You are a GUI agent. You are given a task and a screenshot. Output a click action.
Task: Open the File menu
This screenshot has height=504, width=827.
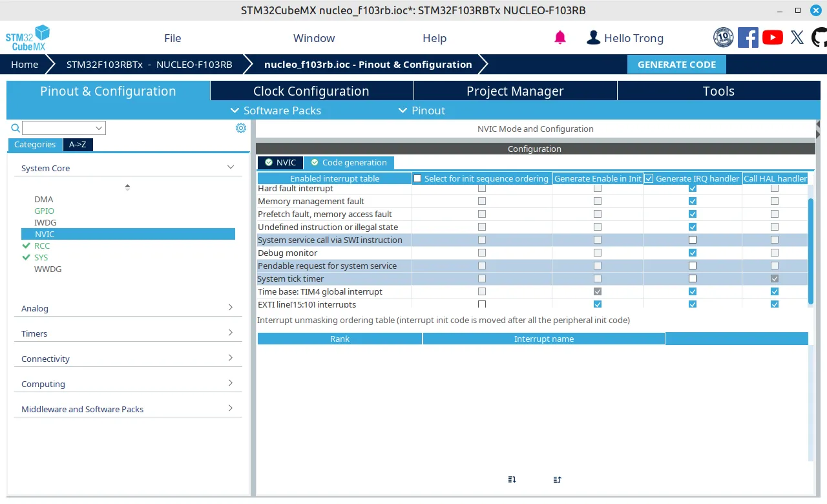point(173,38)
